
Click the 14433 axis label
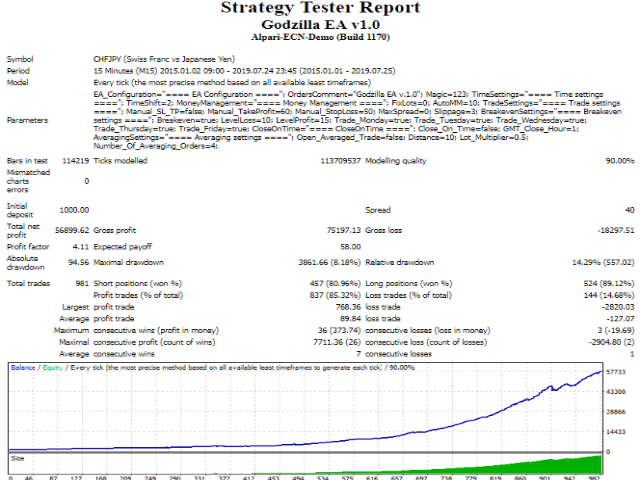616,432
